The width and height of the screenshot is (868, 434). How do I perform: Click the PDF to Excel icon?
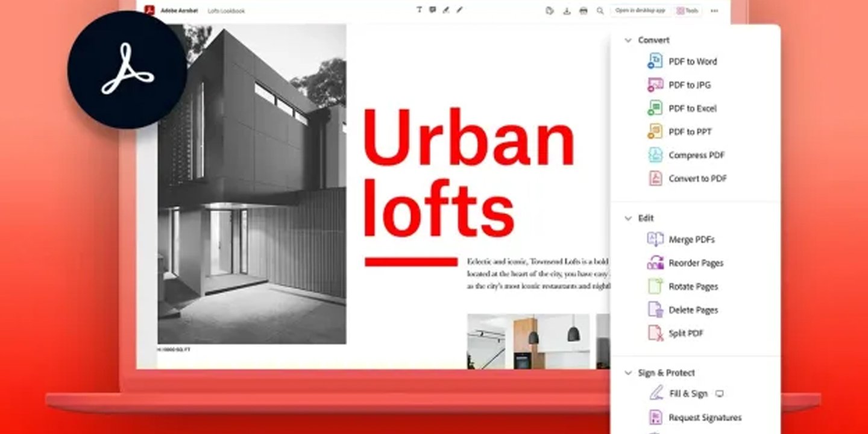(x=655, y=108)
